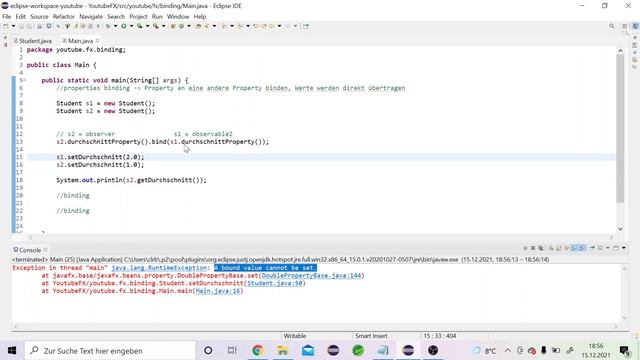Image resolution: width=640 pixels, height=360 pixels.
Task: Open the Display Selected Console dropdown
Action: tap(608, 248)
